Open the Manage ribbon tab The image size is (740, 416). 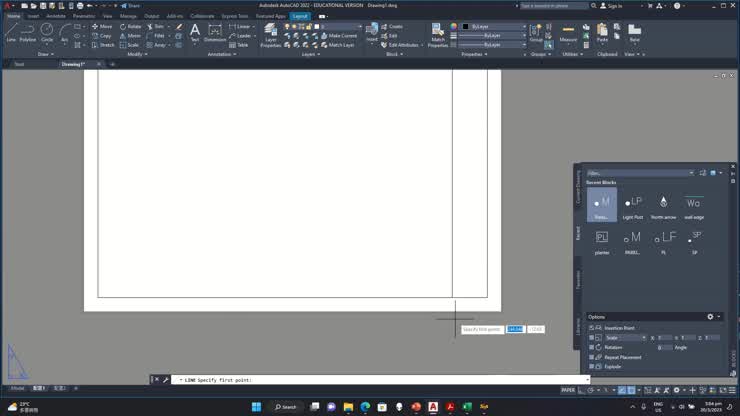tap(128, 16)
